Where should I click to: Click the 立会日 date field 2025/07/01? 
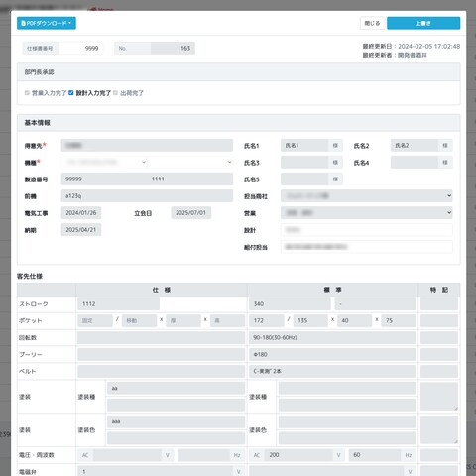pos(190,213)
